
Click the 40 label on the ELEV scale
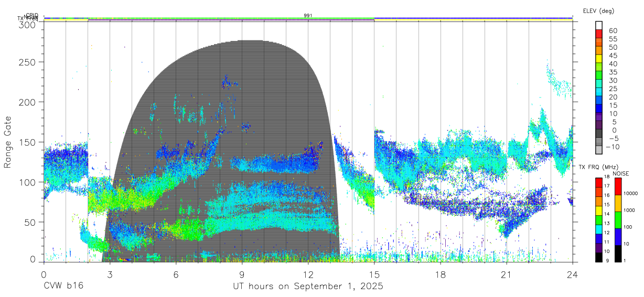point(613,64)
